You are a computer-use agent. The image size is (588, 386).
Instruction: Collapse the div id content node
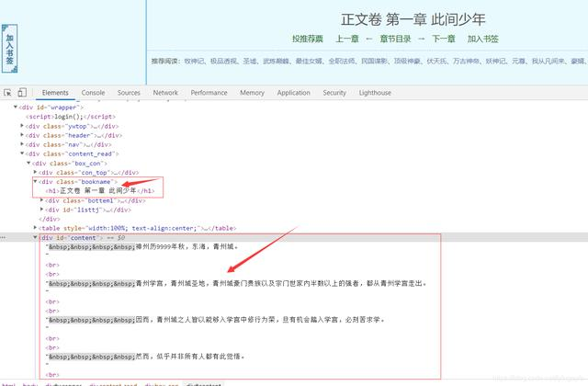(x=35, y=237)
